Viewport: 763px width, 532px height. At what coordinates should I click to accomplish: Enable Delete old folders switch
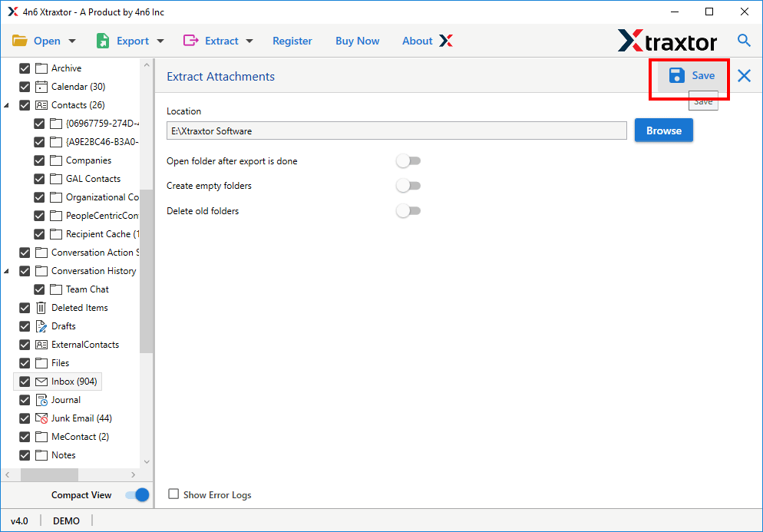coord(408,211)
